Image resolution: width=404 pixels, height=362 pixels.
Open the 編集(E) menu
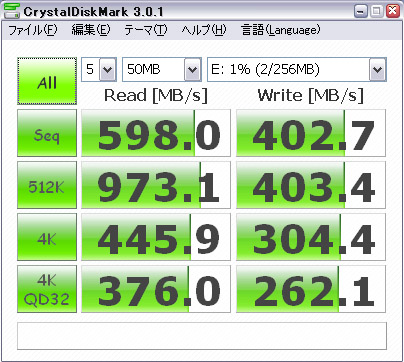coord(91,30)
